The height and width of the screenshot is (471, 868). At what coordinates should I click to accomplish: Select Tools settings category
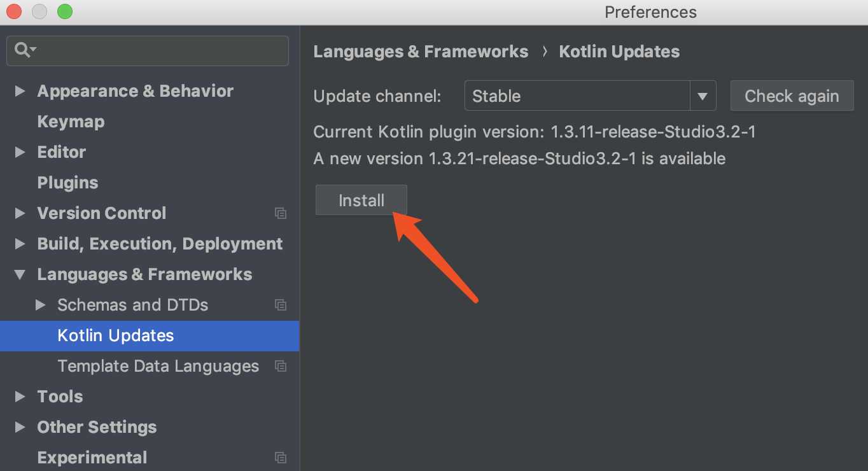click(x=60, y=397)
